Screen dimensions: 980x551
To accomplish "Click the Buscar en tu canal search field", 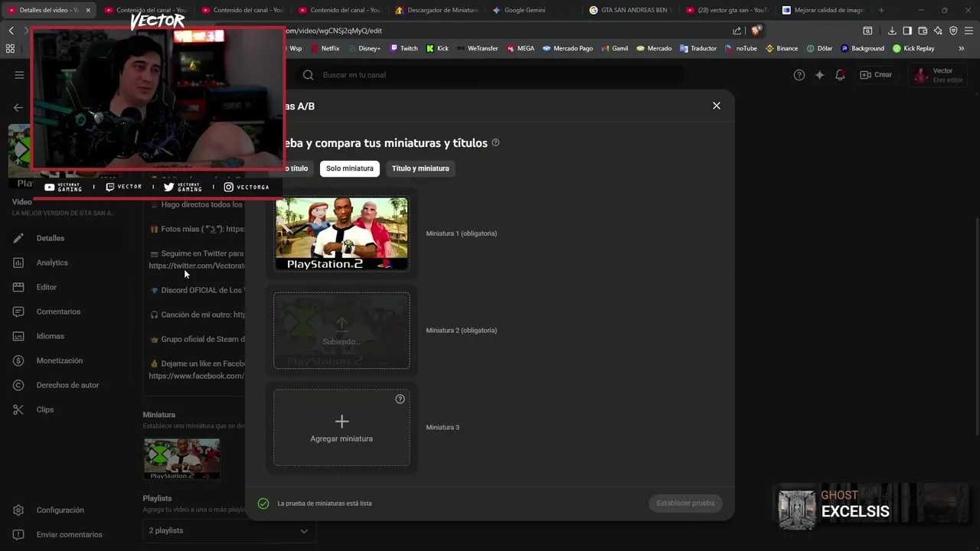I will point(490,75).
